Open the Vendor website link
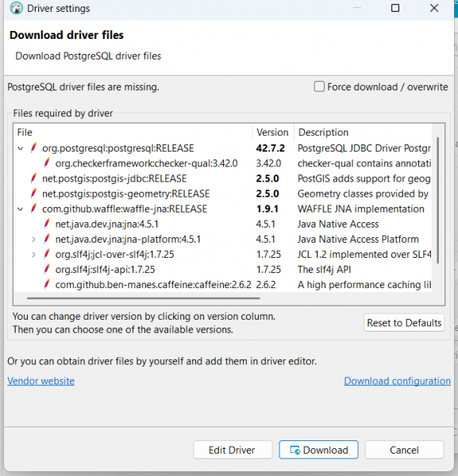458x476 pixels. click(x=41, y=381)
